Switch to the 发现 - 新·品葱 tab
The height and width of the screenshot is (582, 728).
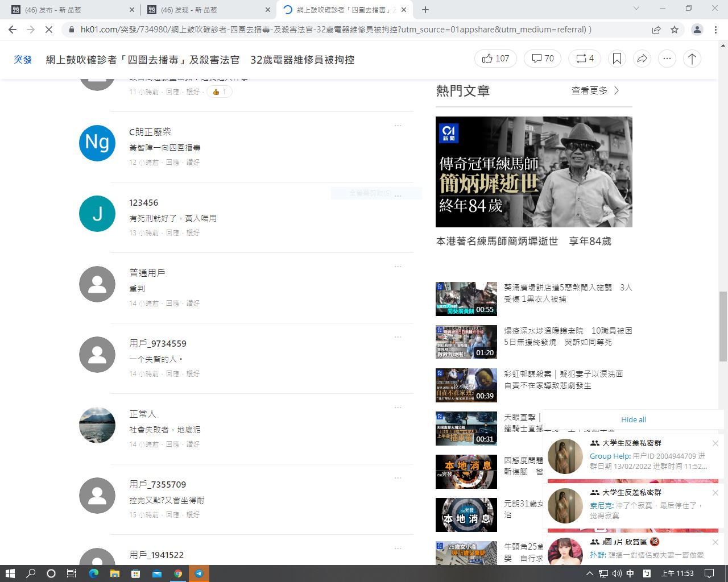coord(208,10)
